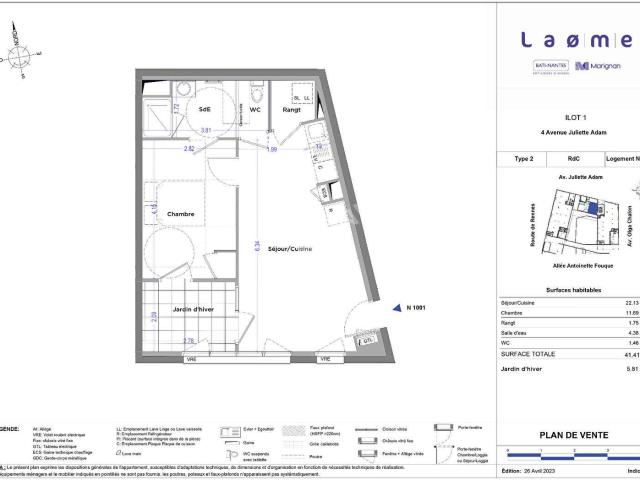Screen dimensions: 640x480
Task: Click the toilet symbol in the WC room
Action: [x=257, y=93]
